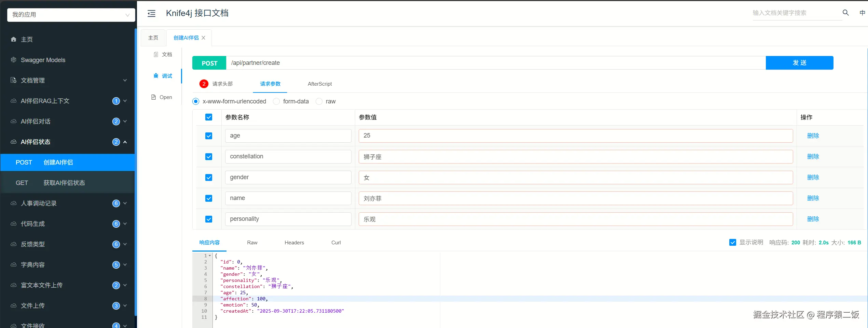
Task: Click the 调试 bug icon
Action: (156, 76)
